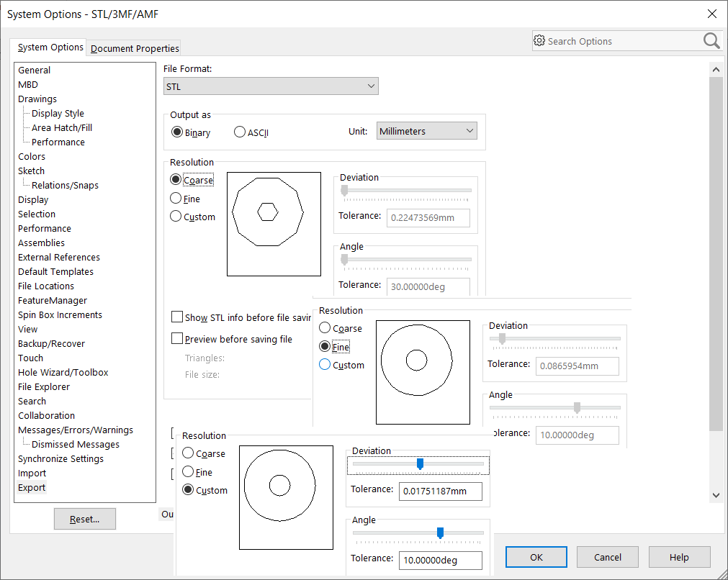This screenshot has width=728, height=580.
Task: Switch to Document Properties tab
Action: pyautogui.click(x=135, y=48)
